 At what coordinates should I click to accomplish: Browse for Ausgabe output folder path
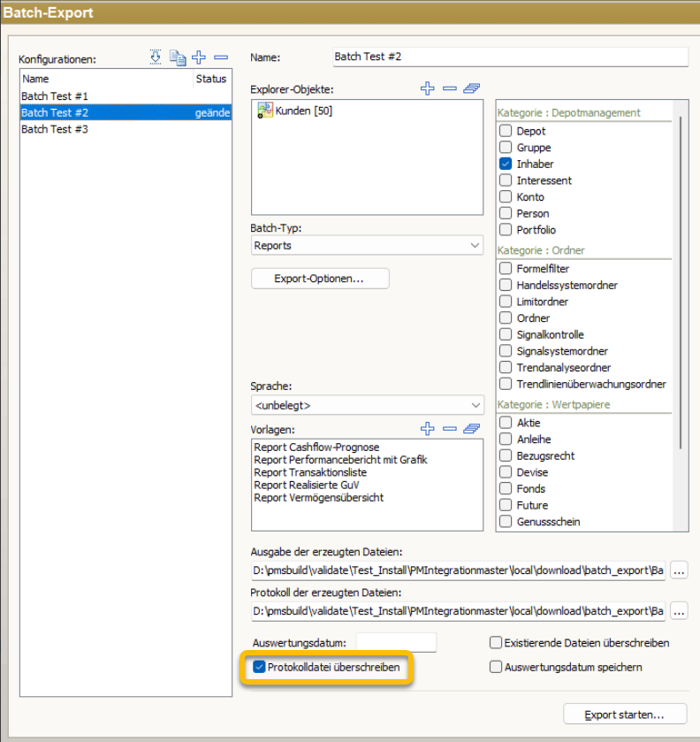[679, 570]
